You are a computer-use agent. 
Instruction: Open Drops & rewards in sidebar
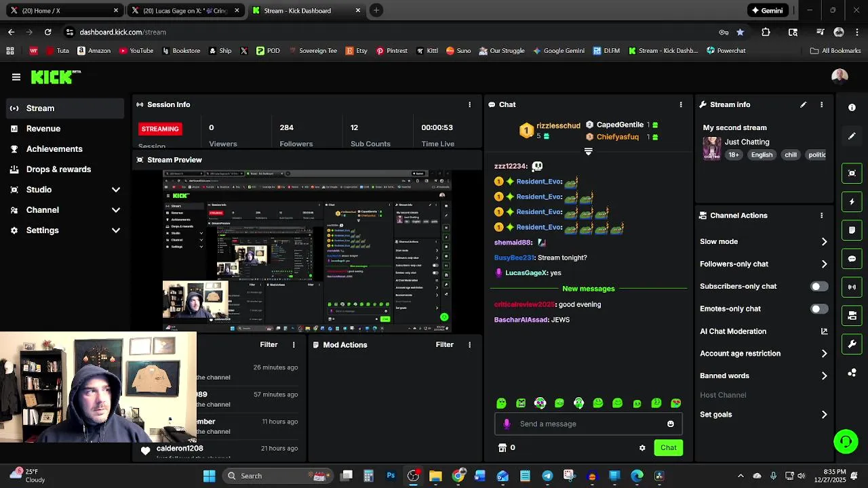point(66,169)
